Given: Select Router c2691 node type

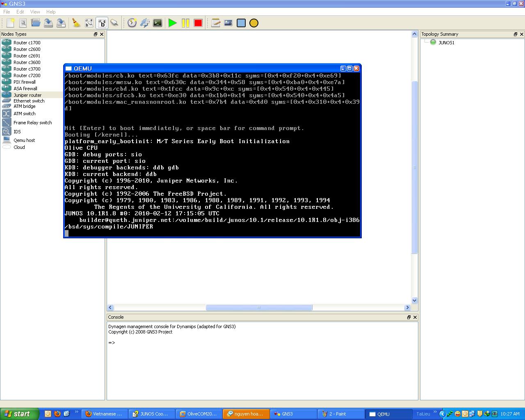Looking at the screenshot, I should (27, 56).
